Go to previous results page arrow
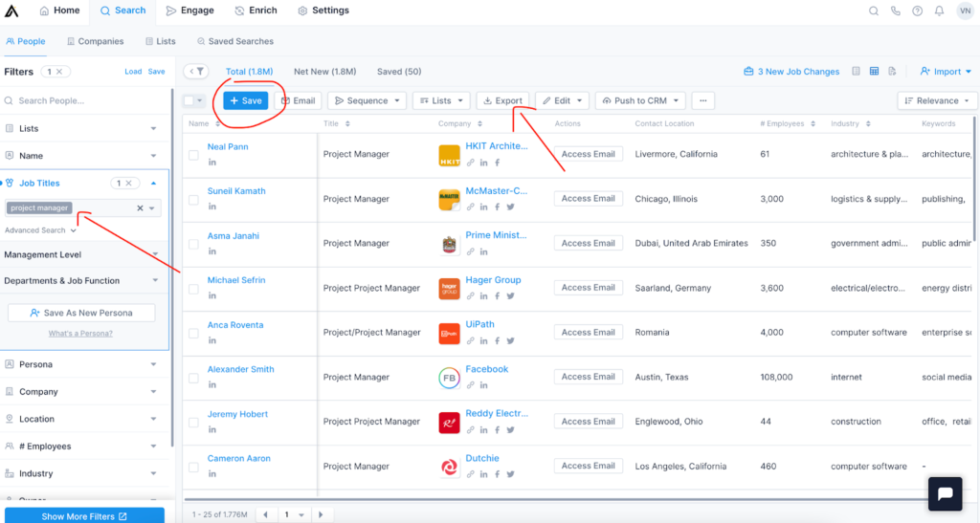Screen dimensions: 980x523 266,515
